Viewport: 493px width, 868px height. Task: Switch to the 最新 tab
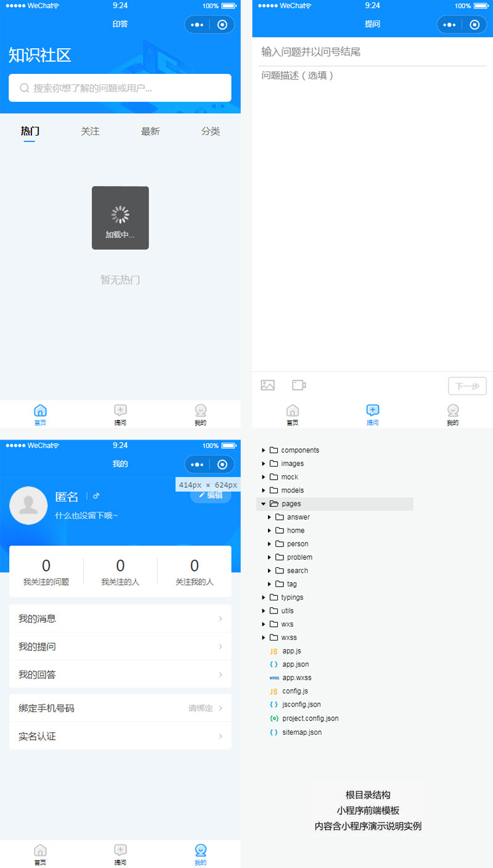[150, 131]
